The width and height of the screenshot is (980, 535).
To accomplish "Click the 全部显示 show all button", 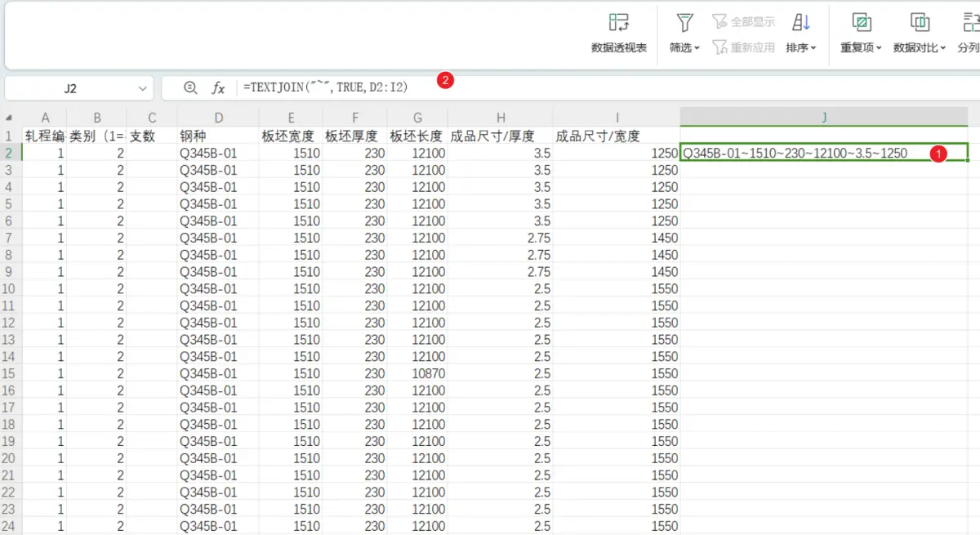I will click(743, 22).
